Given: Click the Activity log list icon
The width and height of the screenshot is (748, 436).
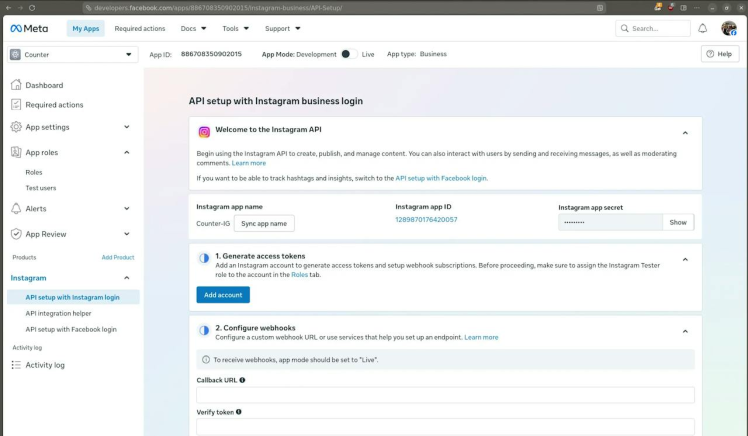Looking at the screenshot, I should click(16, 365).
